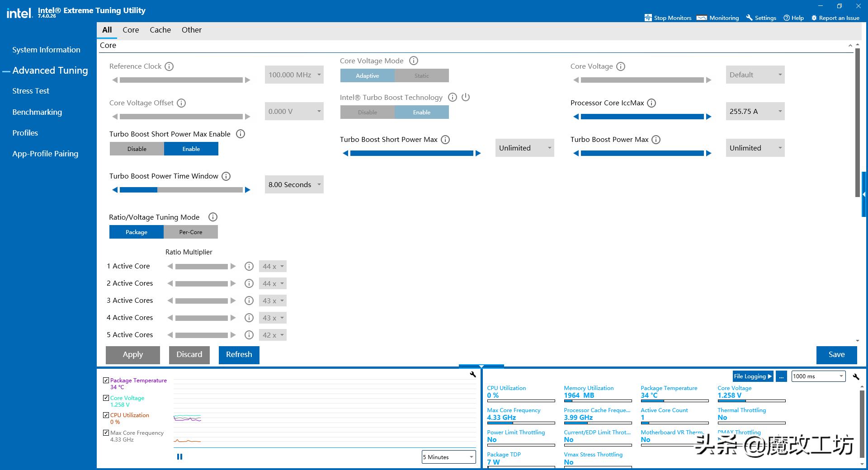Click the Turbo Boost Power Time Window slider
The image size is (868, 470).
181,190
